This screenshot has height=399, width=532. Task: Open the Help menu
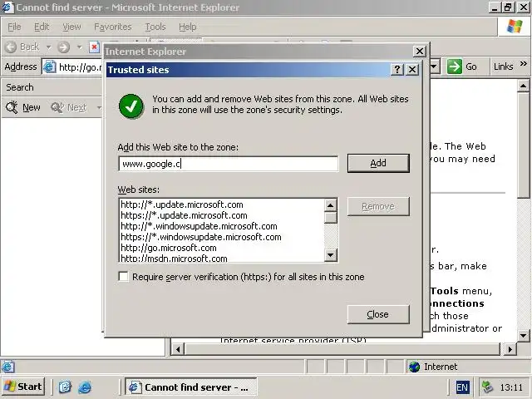click(x=188, y=27)
